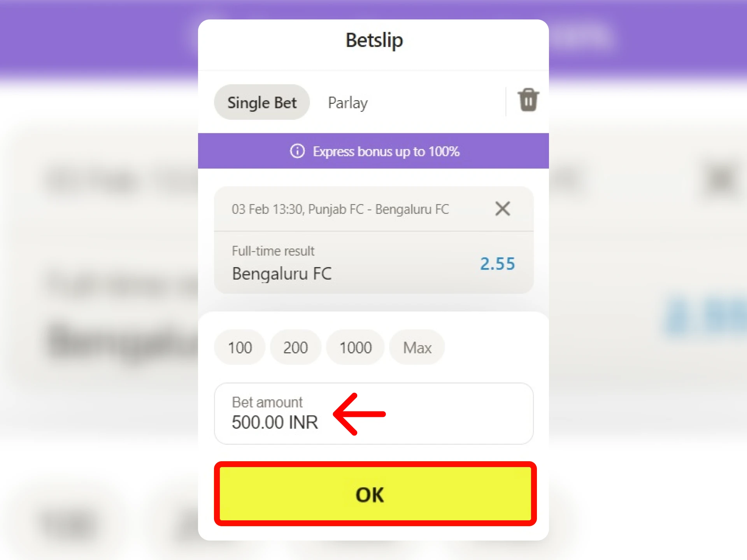Open the Express bonus up to 100% banner

tap(373, 152)
